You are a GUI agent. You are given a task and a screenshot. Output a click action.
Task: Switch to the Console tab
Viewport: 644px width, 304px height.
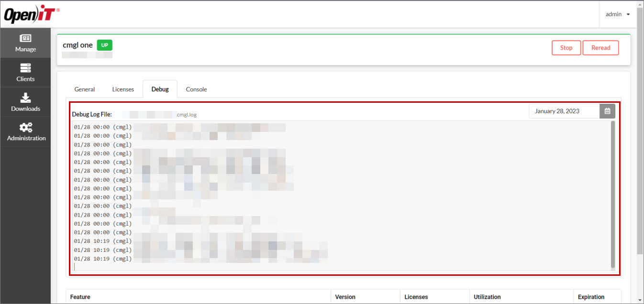196,89
